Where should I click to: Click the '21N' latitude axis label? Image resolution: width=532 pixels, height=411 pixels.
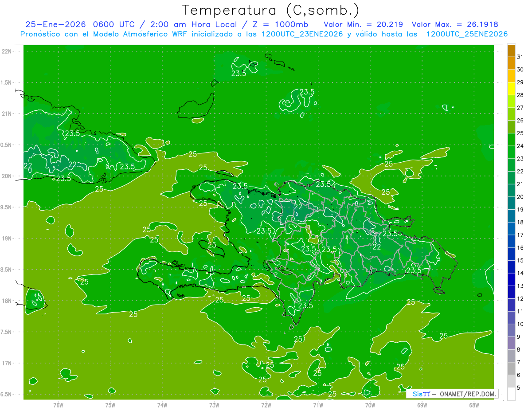pos(7,114)
